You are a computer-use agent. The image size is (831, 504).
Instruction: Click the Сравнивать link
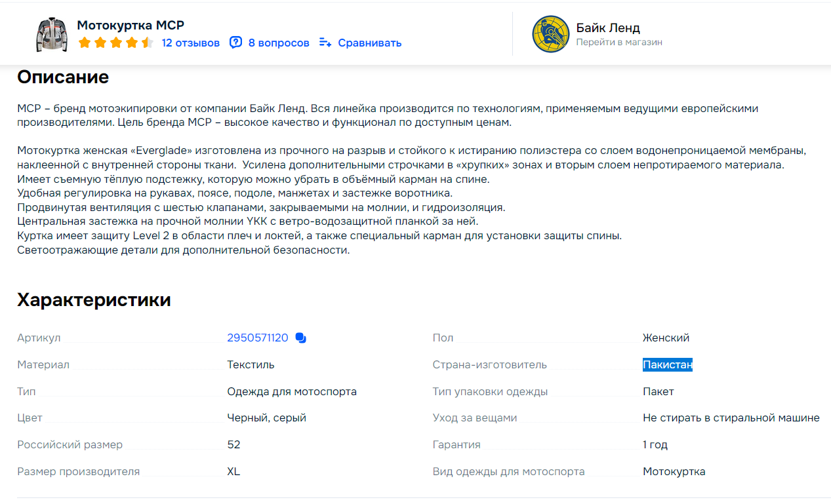370,43
